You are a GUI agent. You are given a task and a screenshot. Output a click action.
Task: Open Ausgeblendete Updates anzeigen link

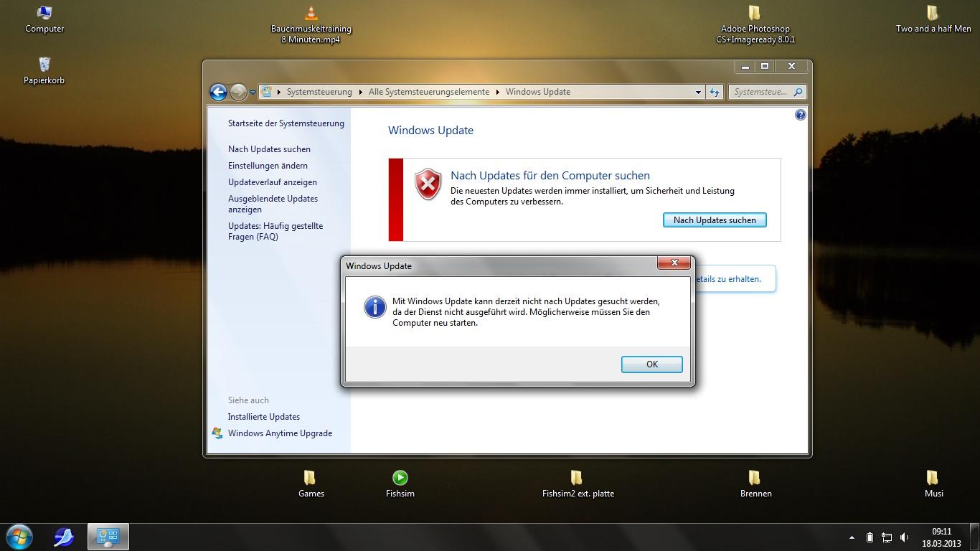(x=273, y=204)
